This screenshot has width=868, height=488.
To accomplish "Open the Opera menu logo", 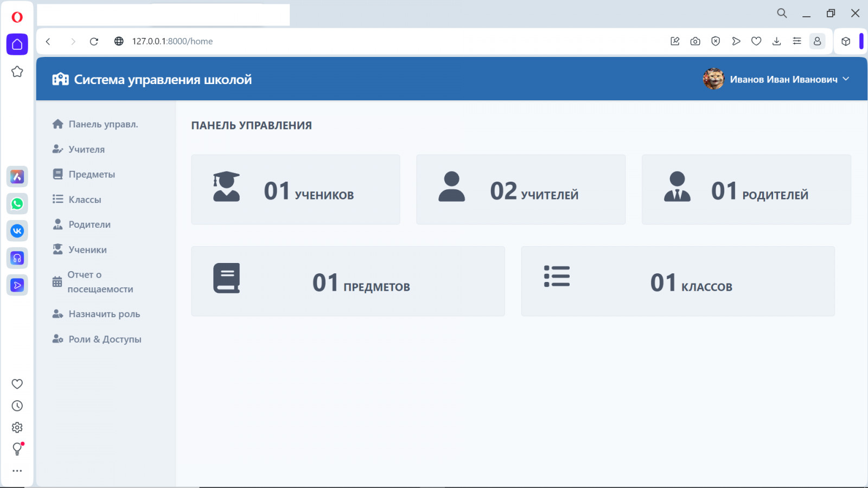I will pyautogui.click(x=17, y=17).
